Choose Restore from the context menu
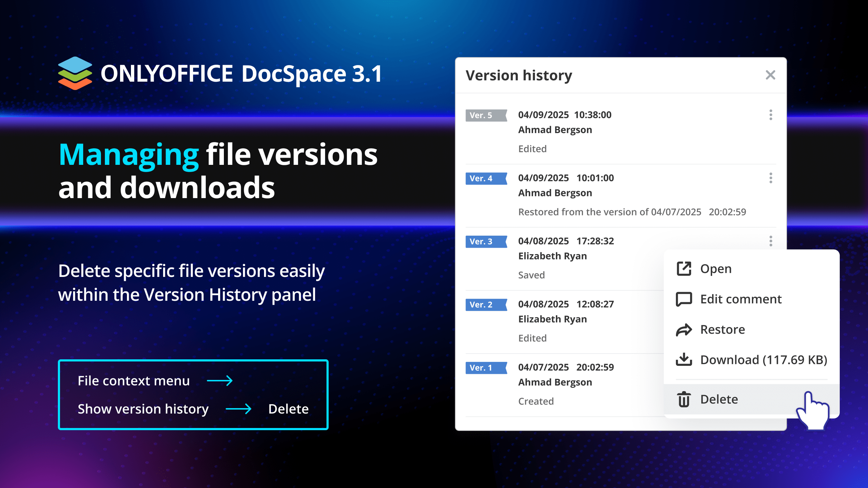This screenshot has height=488, width=868. tap(722, 330)
